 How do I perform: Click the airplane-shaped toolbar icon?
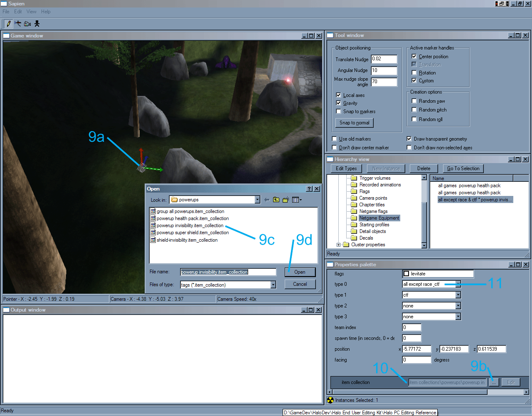[x=18, y=24]
